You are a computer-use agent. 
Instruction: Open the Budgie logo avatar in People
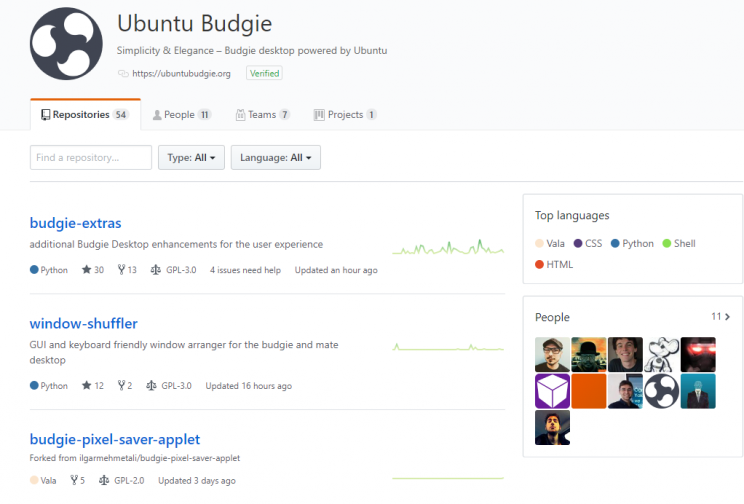(661, 391)
